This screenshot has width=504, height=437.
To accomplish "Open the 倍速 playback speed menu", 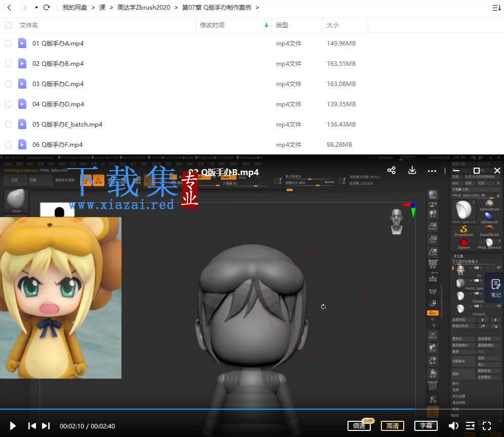I will [x=359, y=426].
